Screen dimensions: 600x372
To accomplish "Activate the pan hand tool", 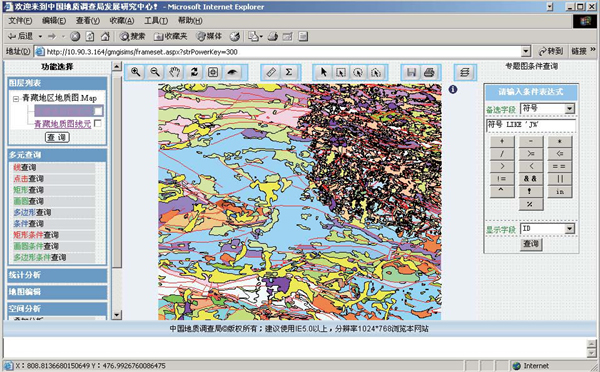I will point(174,72).
